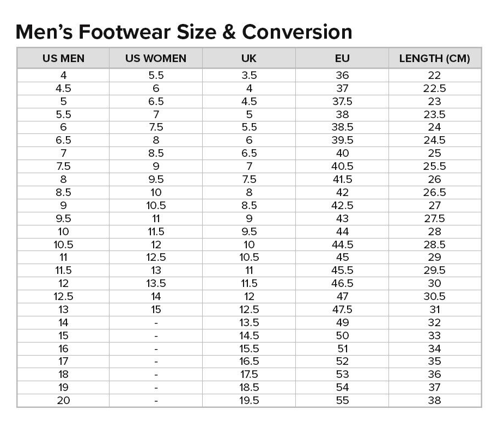The width and height of the screenshot is (504, 440).
Task: Select US MEN size 4 cell
Action: [x=63, y=76]
